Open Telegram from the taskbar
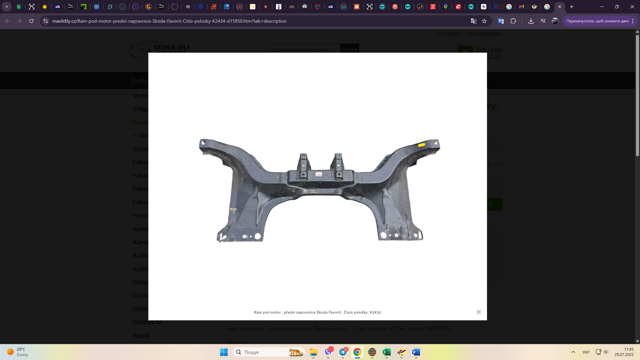The image size is (640, 360). [343, 352]
